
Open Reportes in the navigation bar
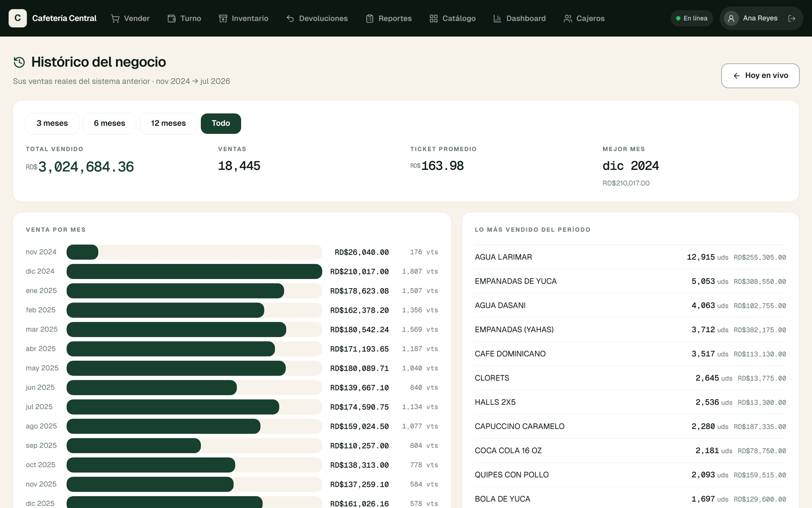pyautogui.click(x=389, y=19)
